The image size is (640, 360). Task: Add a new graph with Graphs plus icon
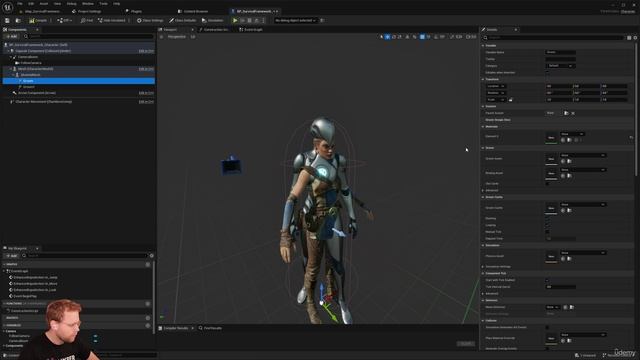148,264
